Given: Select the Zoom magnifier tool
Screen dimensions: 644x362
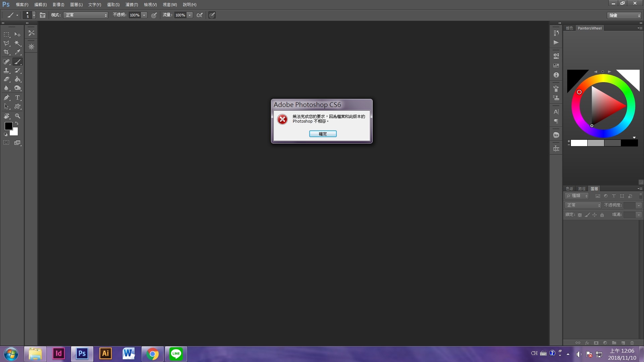Looking at the screenshot, I should click(17, 116).
